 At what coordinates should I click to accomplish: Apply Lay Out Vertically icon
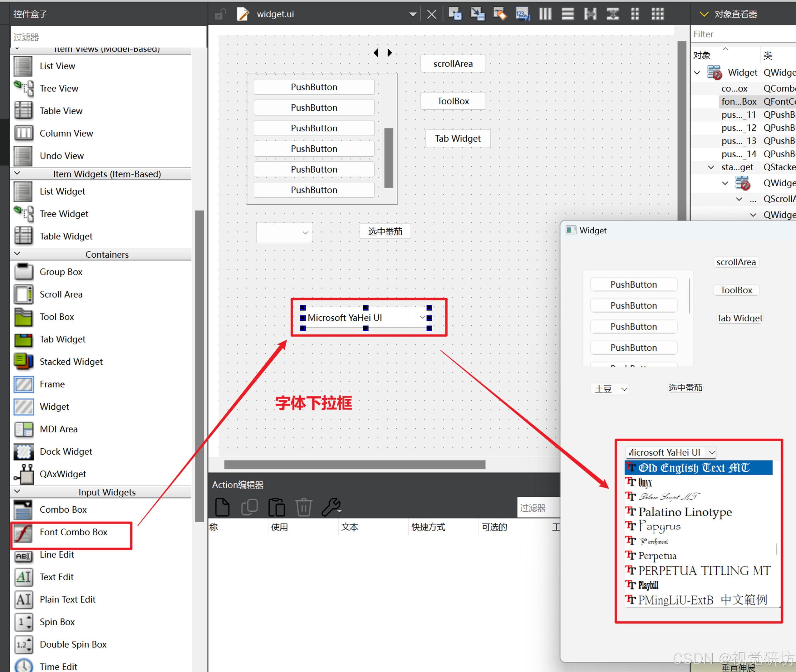568,14
